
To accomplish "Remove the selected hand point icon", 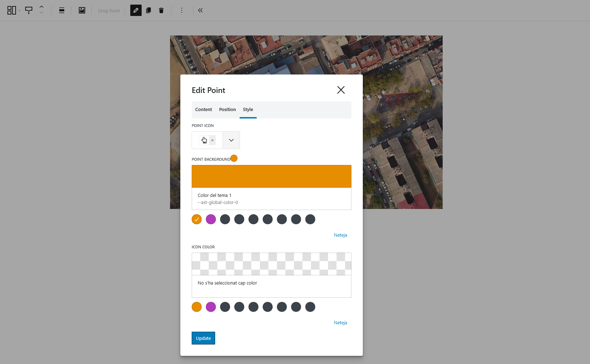I will (x=212, y=140).
